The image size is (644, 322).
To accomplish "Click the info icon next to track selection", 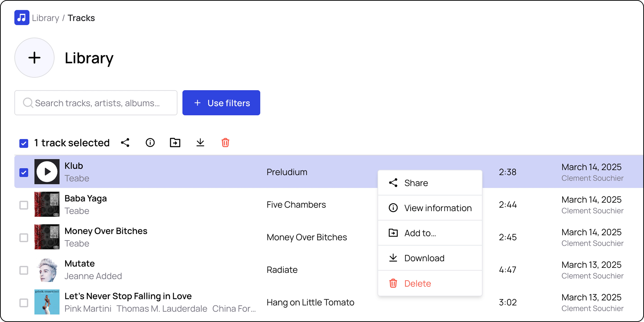I will (150, 143).
